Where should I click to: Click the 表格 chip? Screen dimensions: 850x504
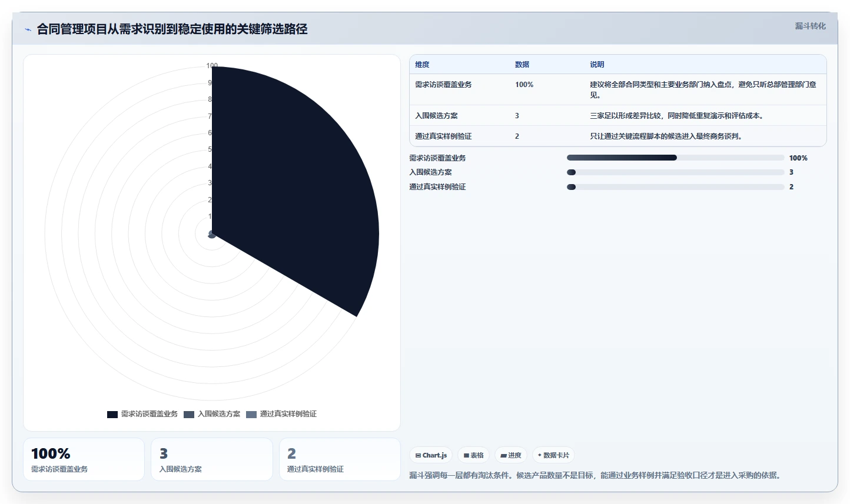473,455
